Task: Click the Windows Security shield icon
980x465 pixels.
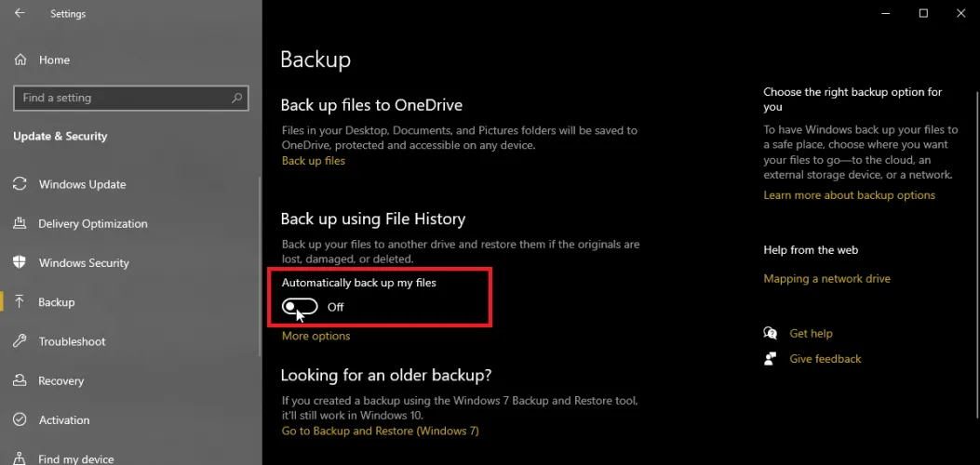Action: [x=20, y=263]
